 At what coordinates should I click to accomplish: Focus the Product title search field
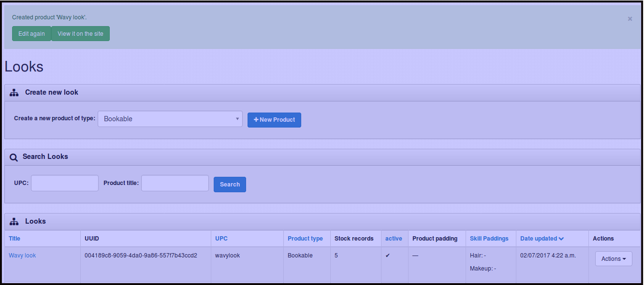tap(175, 183)
